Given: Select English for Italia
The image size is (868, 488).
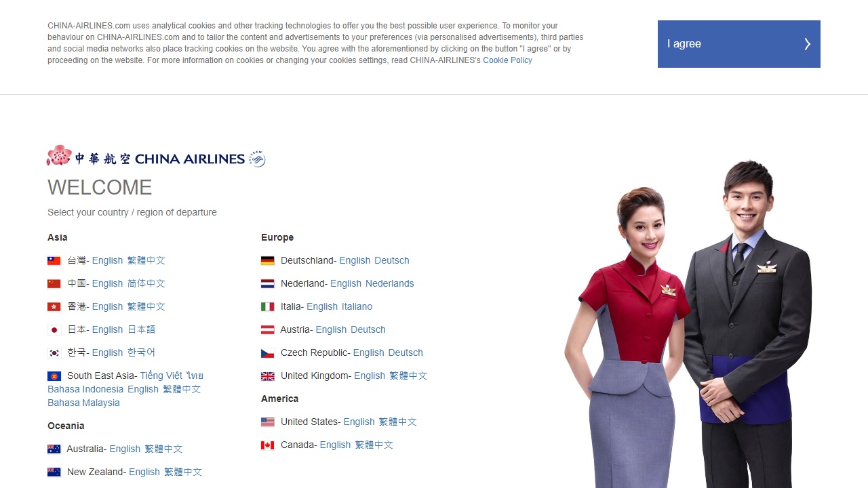Looking at the screenshot, I should coord(322,306).
